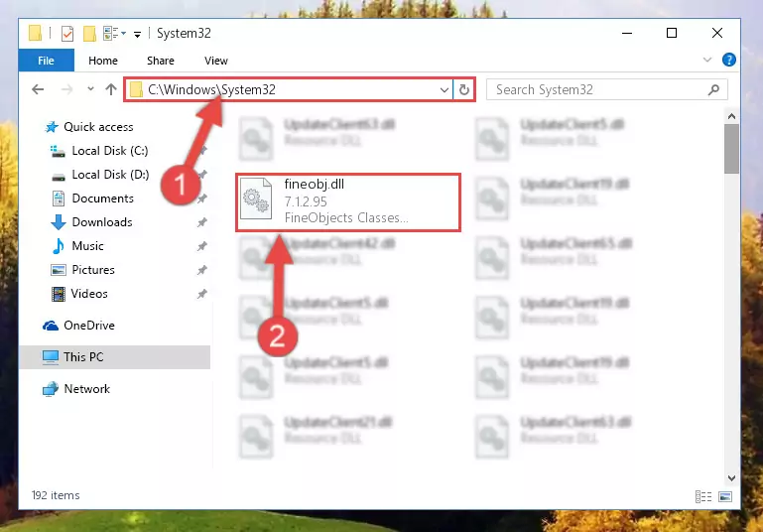Open Downloads in sidebar
This screenshot has width=763, height=532.
[x=102, y=222]
